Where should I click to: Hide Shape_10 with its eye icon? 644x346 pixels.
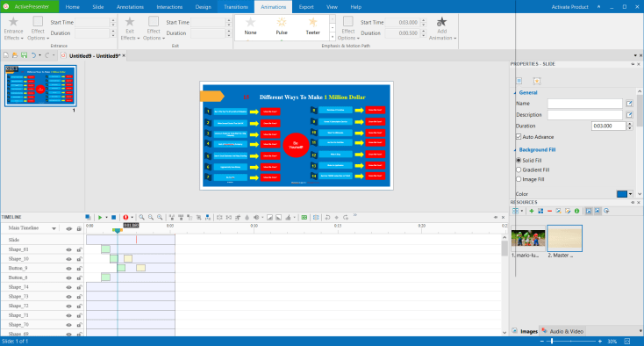click(x=68, y=259)
